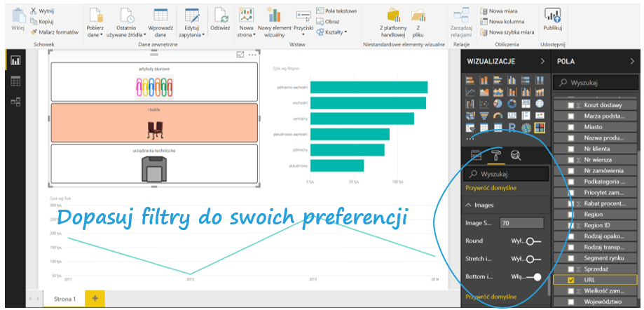Open the Relationships model view in sidebar
The image size is (644, 310).
(x=15, y=102)
